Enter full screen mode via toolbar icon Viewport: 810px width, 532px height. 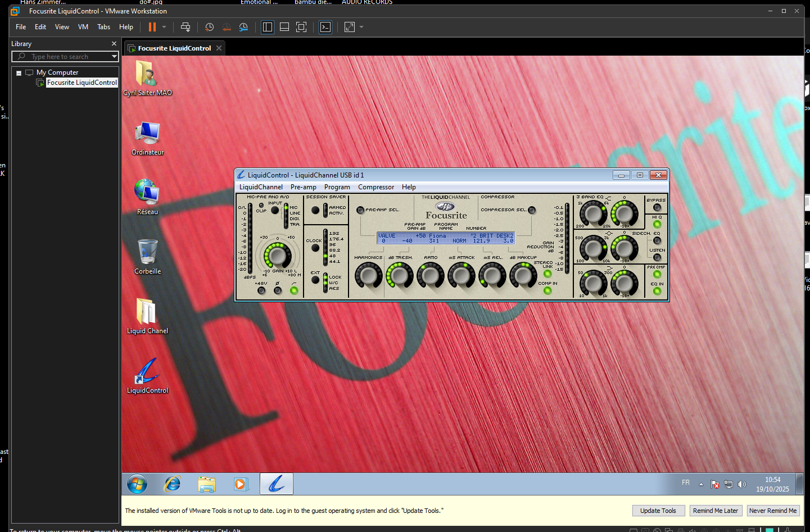tap(301, 27)
